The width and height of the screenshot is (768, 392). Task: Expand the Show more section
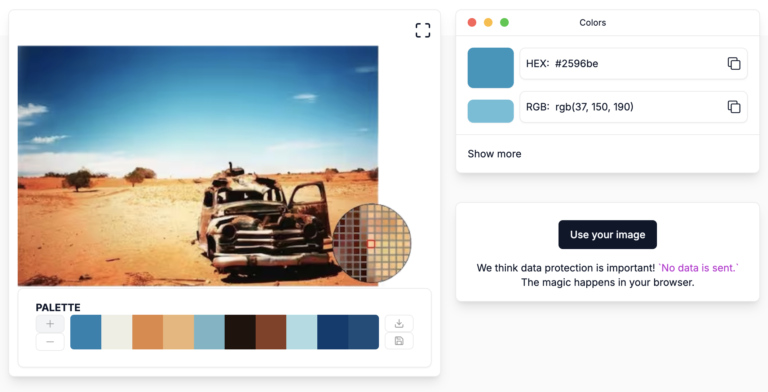pyautogui.click(x=494, y=154)
